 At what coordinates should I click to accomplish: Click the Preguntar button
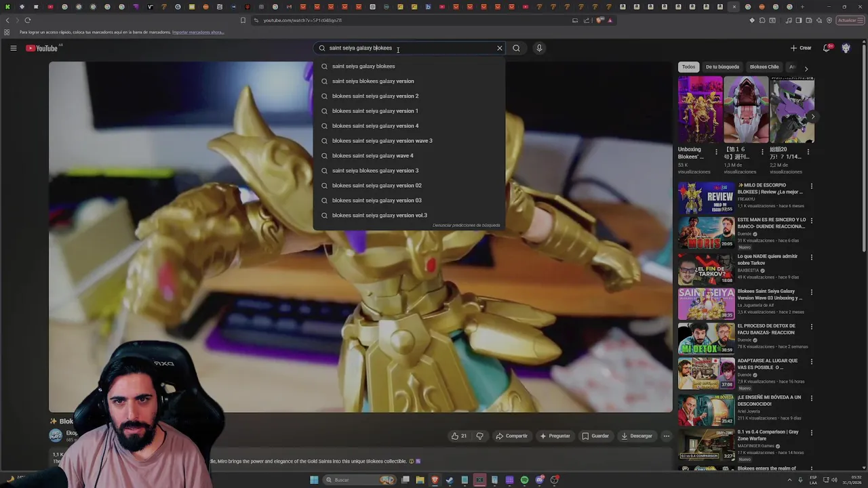click(x=555, y=436)
